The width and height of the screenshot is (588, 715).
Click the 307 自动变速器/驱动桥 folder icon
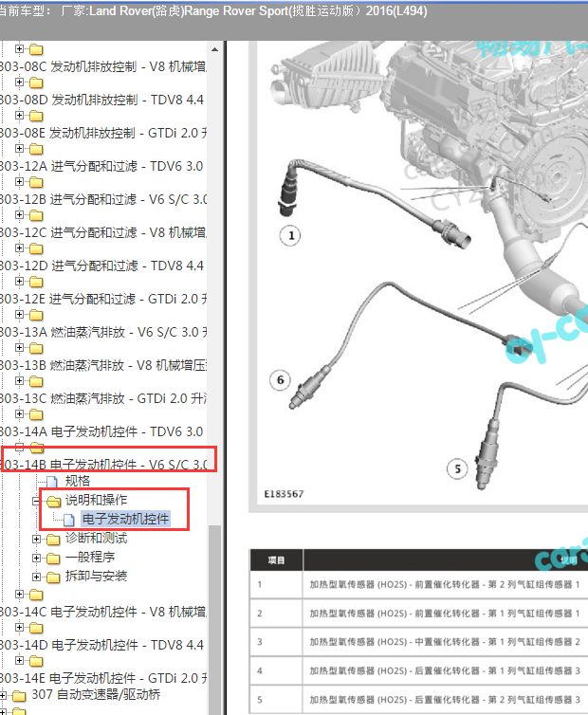point(19,696)
